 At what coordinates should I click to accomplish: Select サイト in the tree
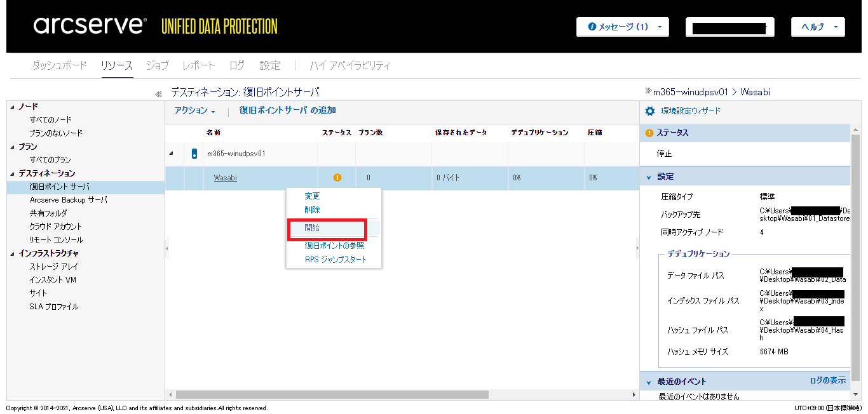pos(38,293)
